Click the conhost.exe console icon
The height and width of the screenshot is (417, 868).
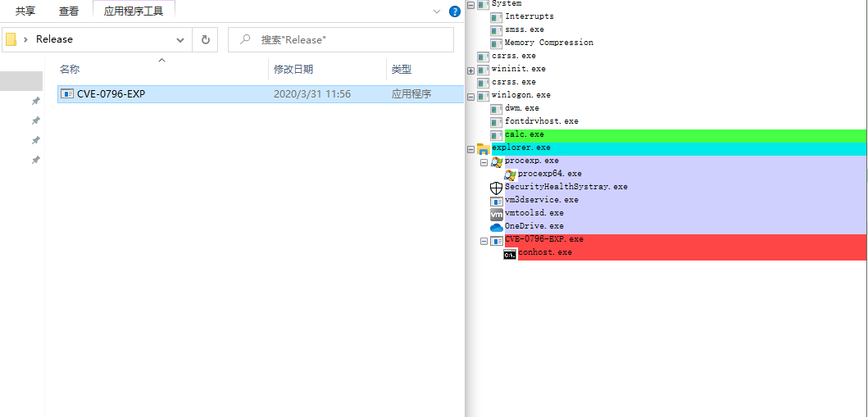click(x=510, y=253)
